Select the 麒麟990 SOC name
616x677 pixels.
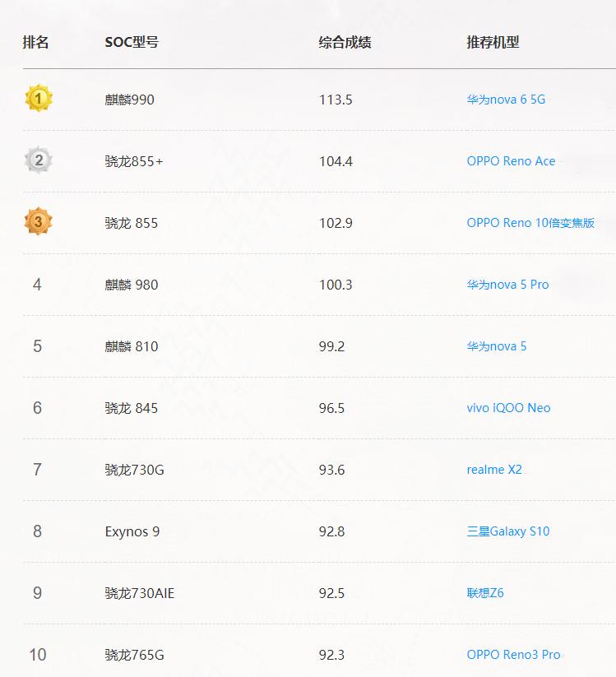pos(129,100)
